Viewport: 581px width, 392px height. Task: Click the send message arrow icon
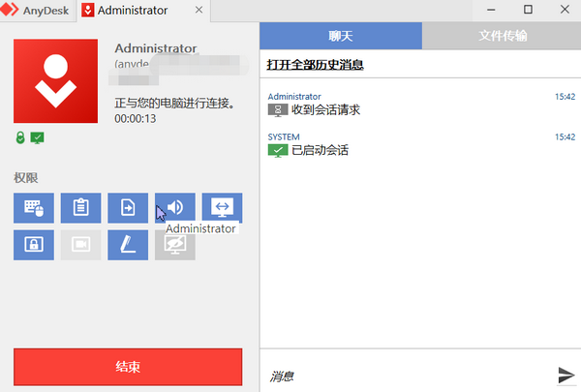[566, 375]
